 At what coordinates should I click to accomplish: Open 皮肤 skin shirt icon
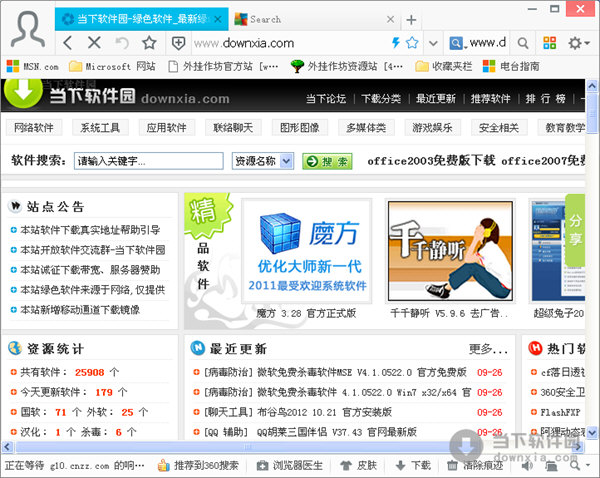[x=346, y=465]
